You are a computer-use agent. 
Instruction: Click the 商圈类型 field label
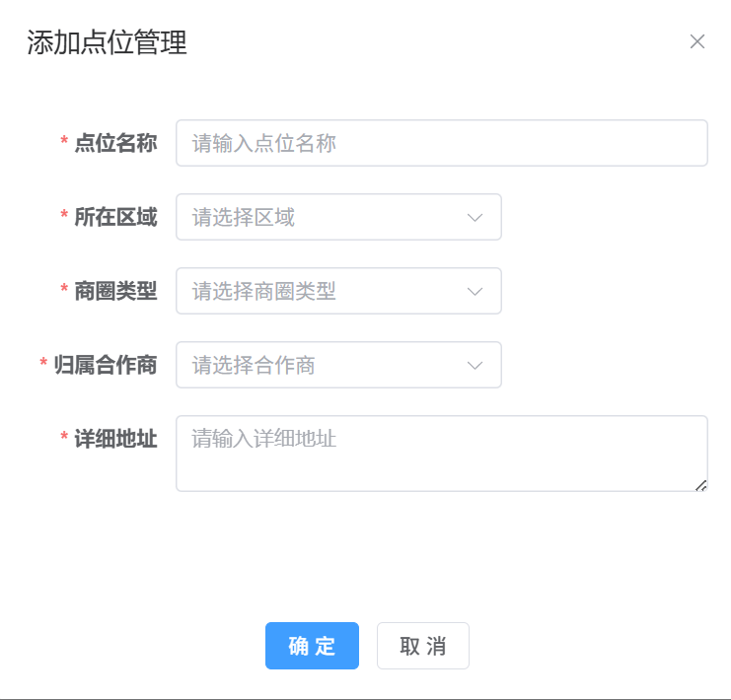115,291
